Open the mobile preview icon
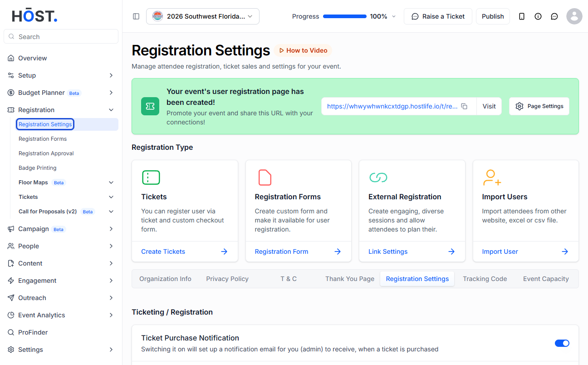Screen dimensions: 588x365 522,16
